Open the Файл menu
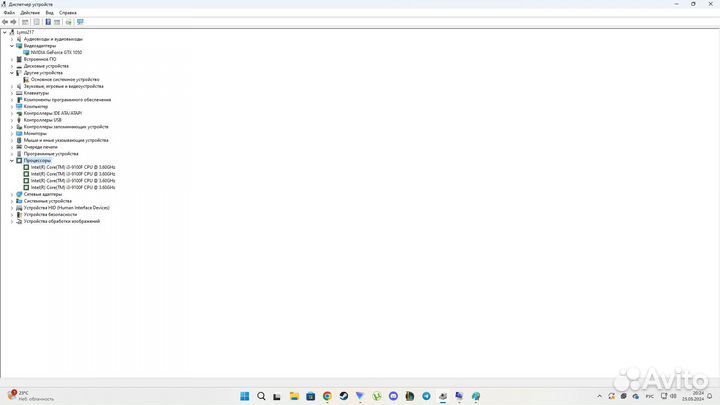The width and height of the screenshot is (720, 405). pos(9,13)
